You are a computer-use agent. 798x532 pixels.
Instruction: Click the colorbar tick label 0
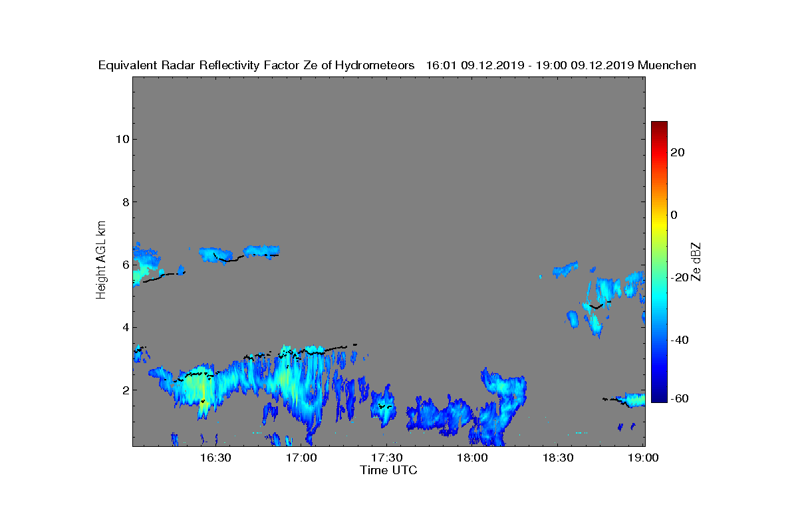[x=675, y=215]
